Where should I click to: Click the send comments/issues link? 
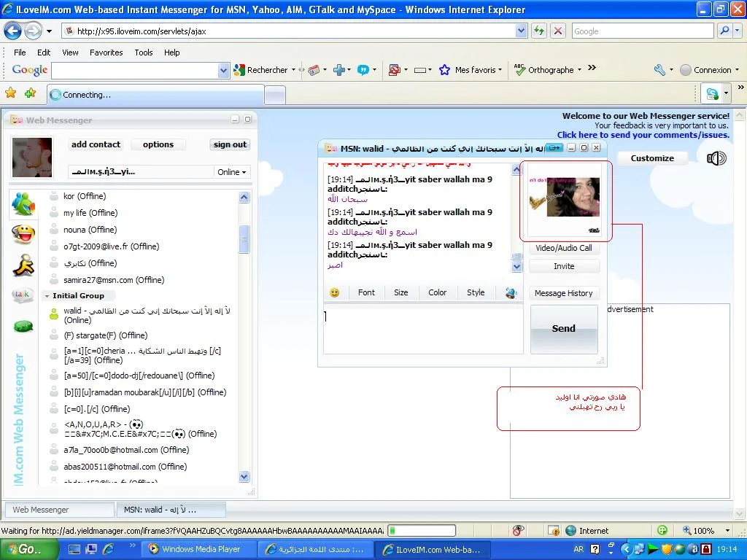(643, 135)
